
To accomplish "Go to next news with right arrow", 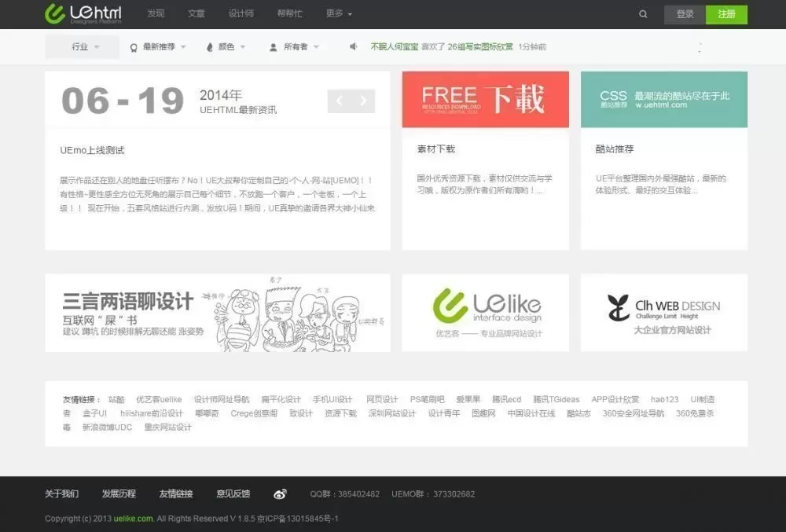I will [363, 101].
